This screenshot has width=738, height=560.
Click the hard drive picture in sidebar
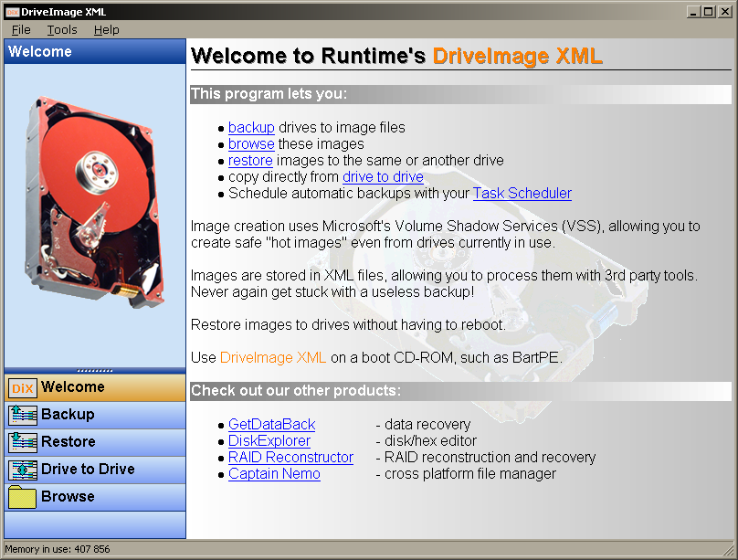(x=94, y=203)
